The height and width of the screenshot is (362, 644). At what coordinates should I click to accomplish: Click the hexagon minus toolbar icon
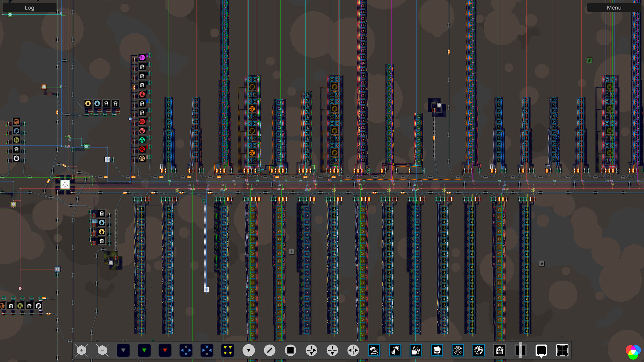102,351
